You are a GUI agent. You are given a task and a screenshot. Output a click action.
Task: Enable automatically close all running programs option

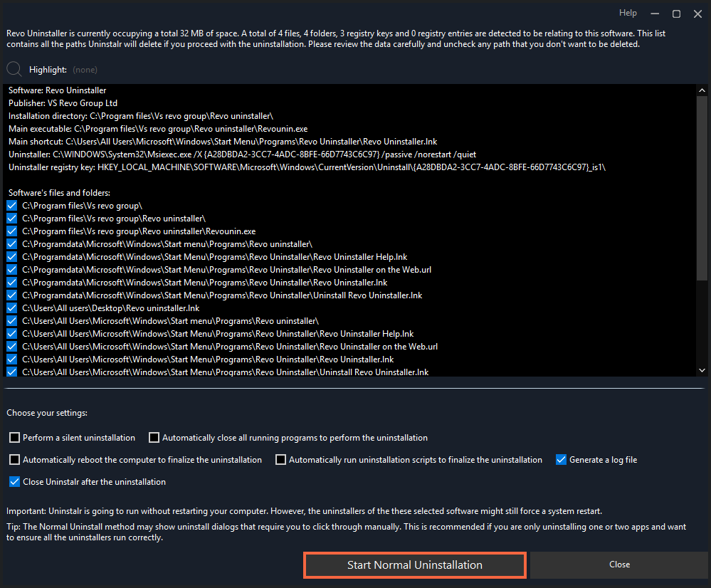pos(154,437)
